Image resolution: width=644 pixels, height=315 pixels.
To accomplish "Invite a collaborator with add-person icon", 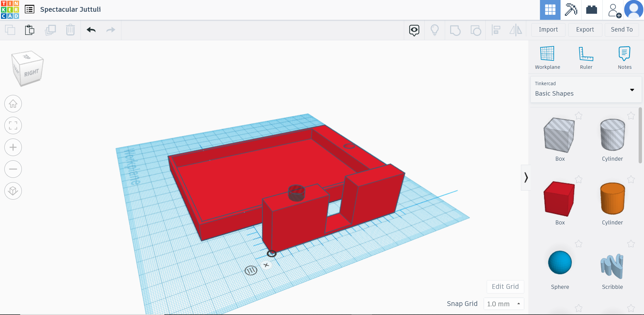I will 614,10.
